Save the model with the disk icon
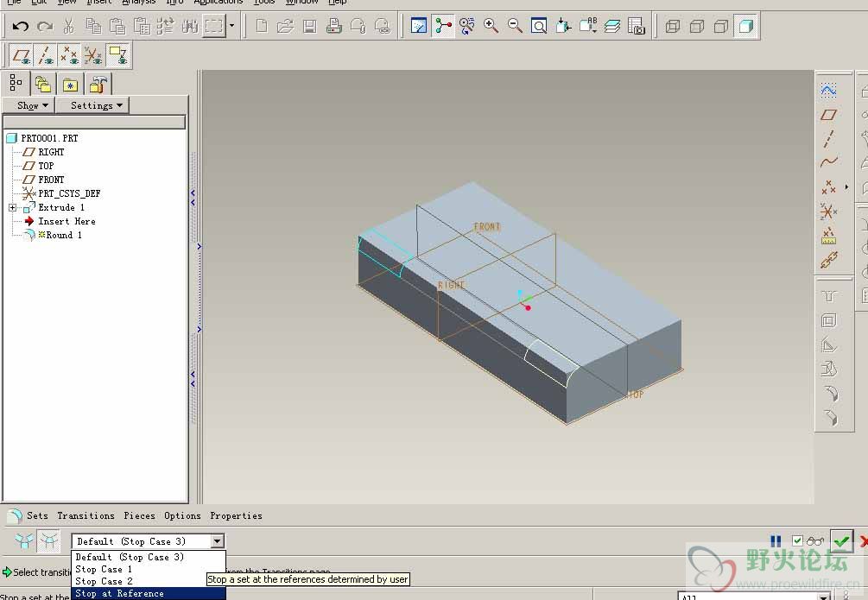868x600 pixels. 310,26
